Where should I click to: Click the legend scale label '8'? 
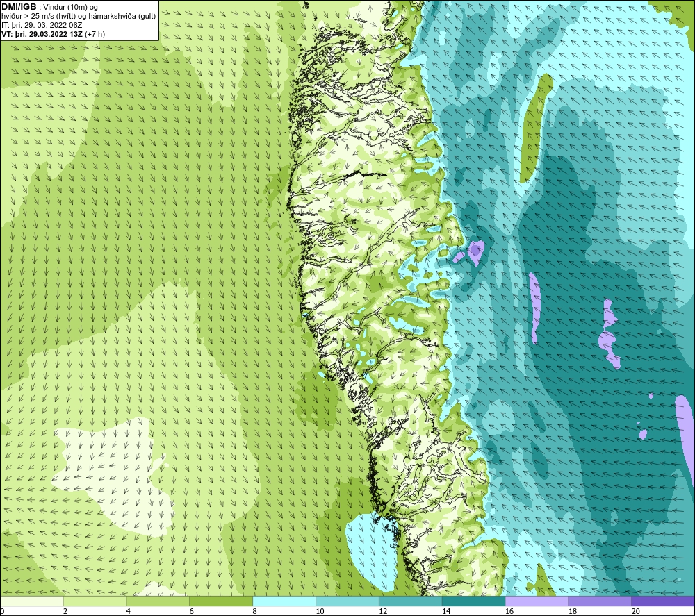coord(255,612)
